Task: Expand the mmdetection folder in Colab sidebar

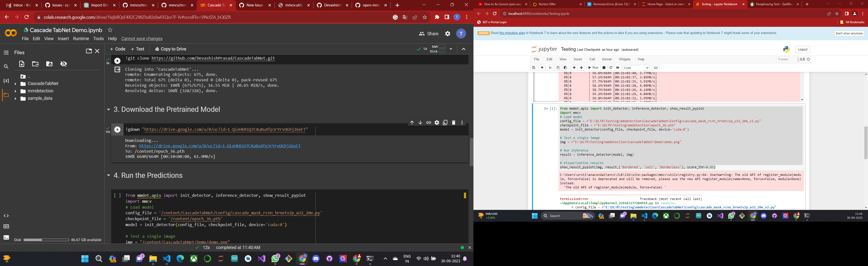Action: coord(16,91)
